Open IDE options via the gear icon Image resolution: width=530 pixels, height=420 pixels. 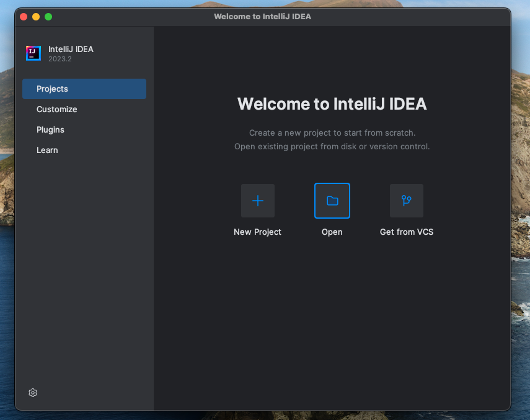point(32,392)
